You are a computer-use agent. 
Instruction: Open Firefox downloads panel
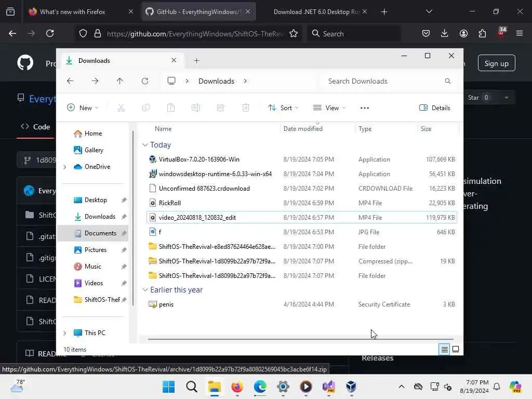click(445, 33)
